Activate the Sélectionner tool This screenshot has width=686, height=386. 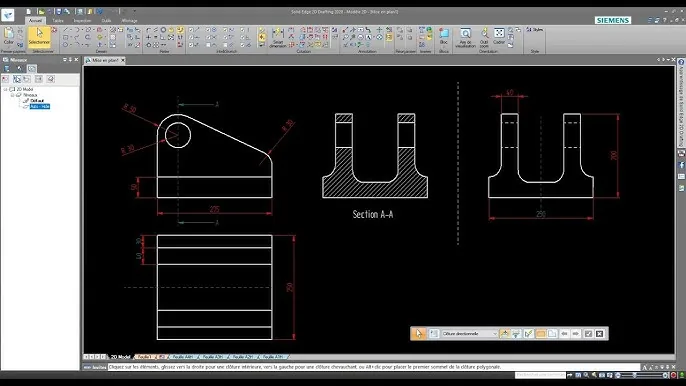[x=39, y=36]
